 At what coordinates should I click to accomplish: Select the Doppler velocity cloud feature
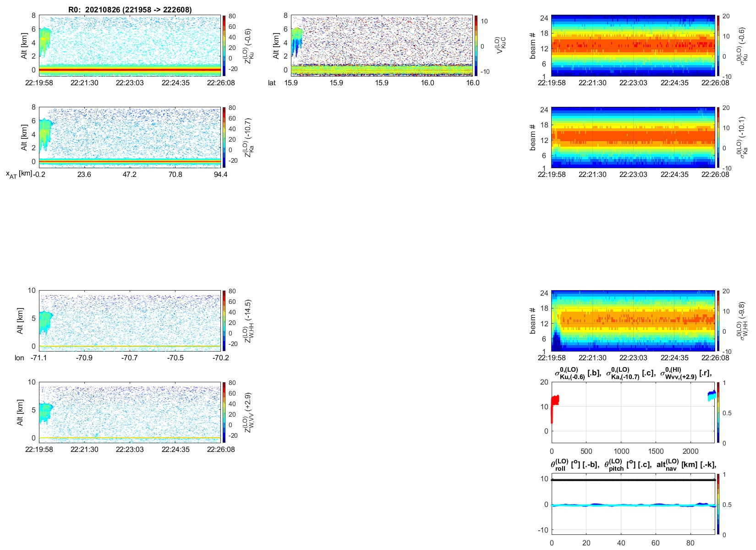point(297,40)
